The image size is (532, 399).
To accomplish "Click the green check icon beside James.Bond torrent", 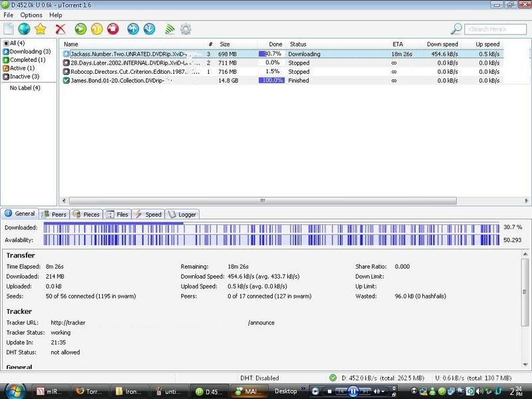I will pyautogui.click(x=66, y=80).
